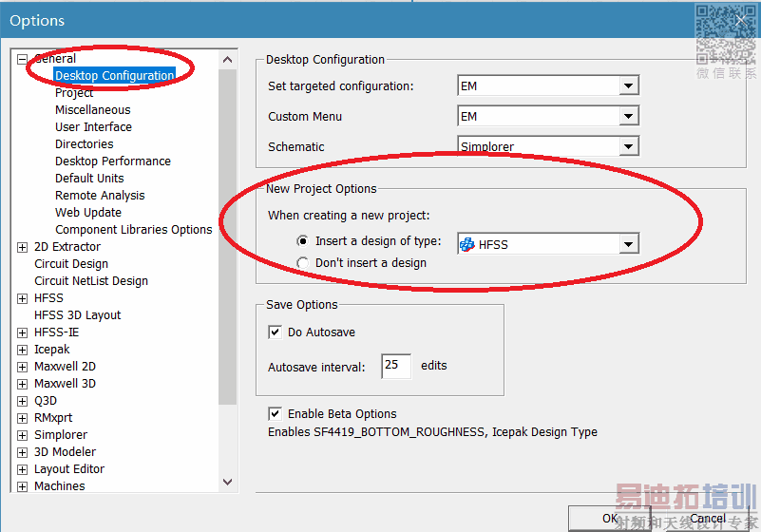
Task: Toggle the Do Autosave checkbox
Action: [x=275, y=332]
